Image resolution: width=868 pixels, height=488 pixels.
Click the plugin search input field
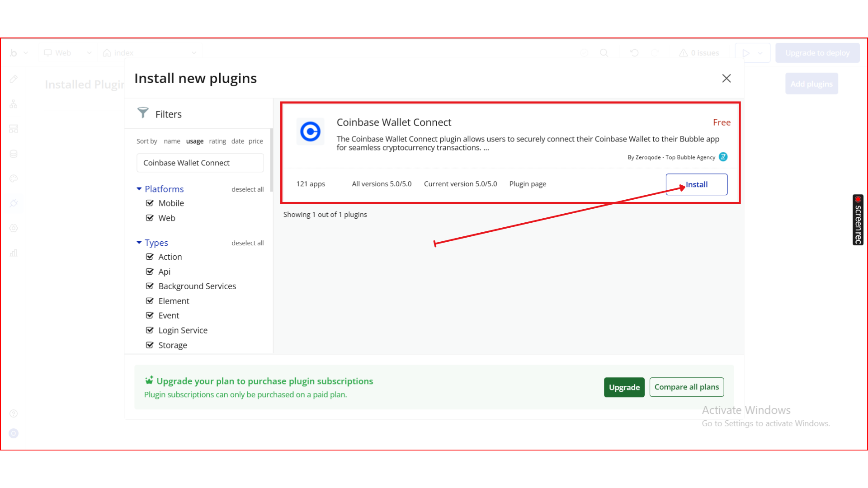[x=200, y=163]
